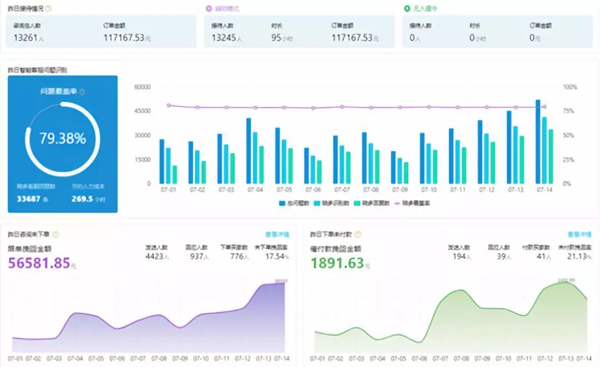Click the 33687 figure in blue card
600x367 pixels.
point(29,199)
